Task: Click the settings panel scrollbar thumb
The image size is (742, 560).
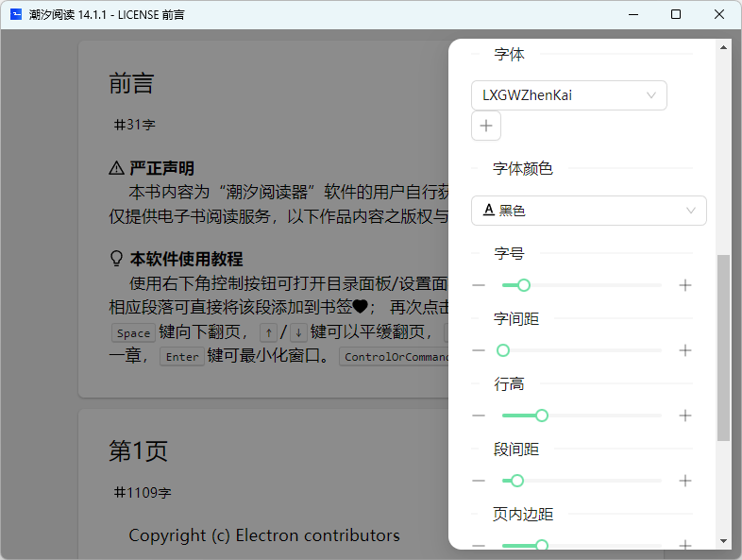Action: coord(723,347)
